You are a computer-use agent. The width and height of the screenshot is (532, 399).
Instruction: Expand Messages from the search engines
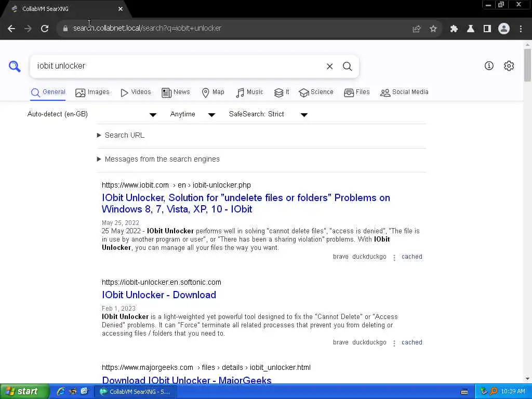158,159
